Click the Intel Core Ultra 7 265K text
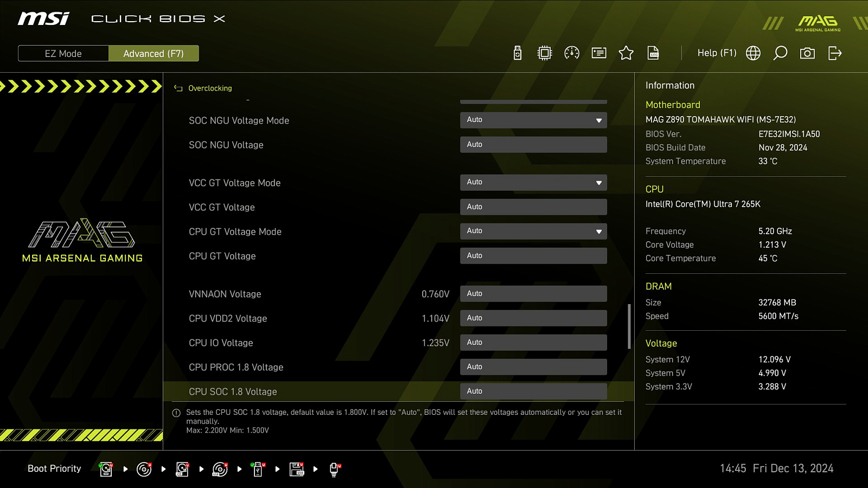Screen dimensions: 868x488 tap(703, 204)
